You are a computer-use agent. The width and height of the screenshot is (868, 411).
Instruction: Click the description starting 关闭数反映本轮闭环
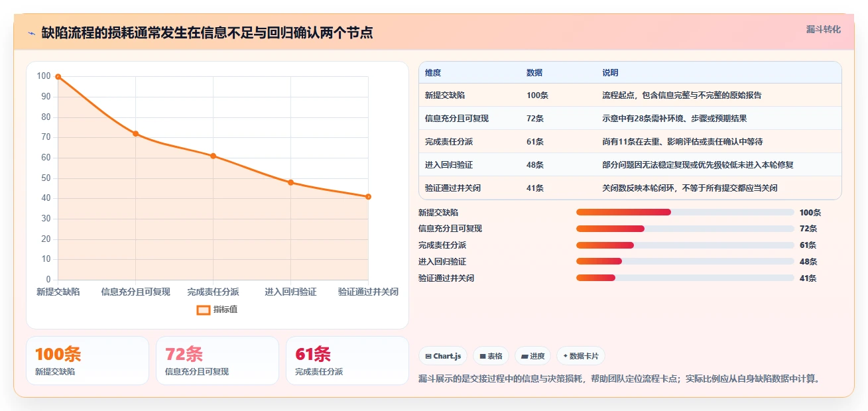(690, 188)
